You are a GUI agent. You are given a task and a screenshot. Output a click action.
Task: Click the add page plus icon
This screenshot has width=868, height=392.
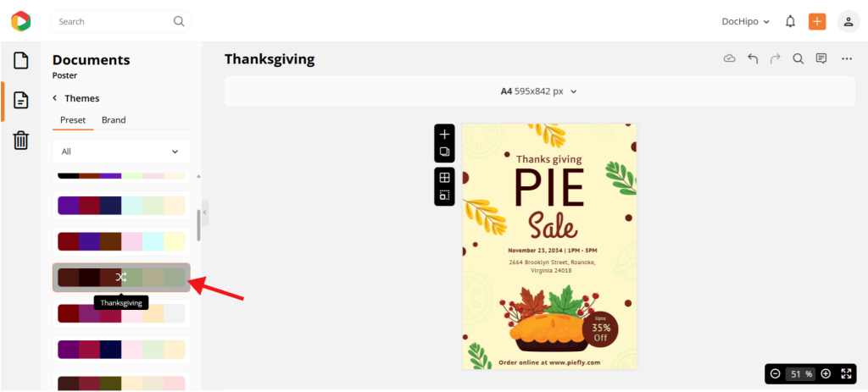pos(445,135)
